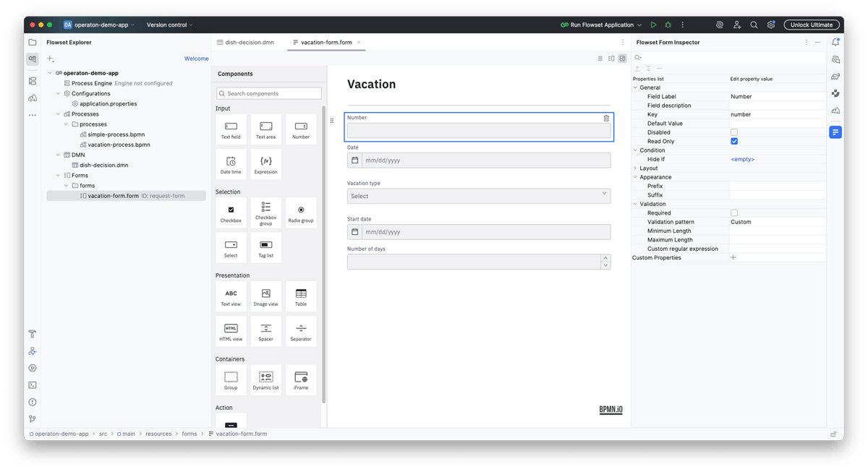
Task: Tick the Required validation checkbox
Action: point(734,213)
